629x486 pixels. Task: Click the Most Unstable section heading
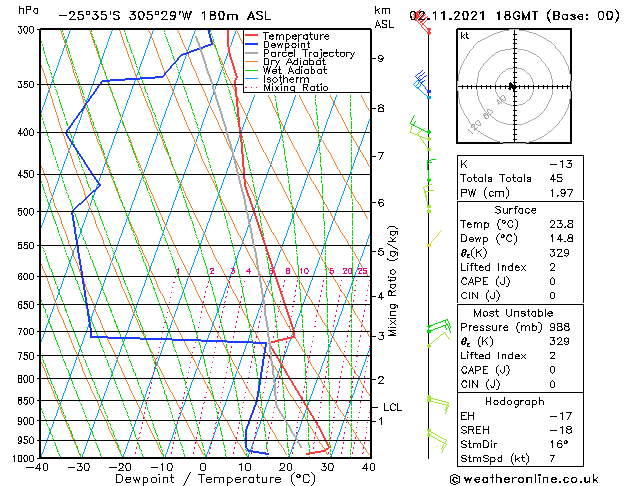[x=513, y=313]
